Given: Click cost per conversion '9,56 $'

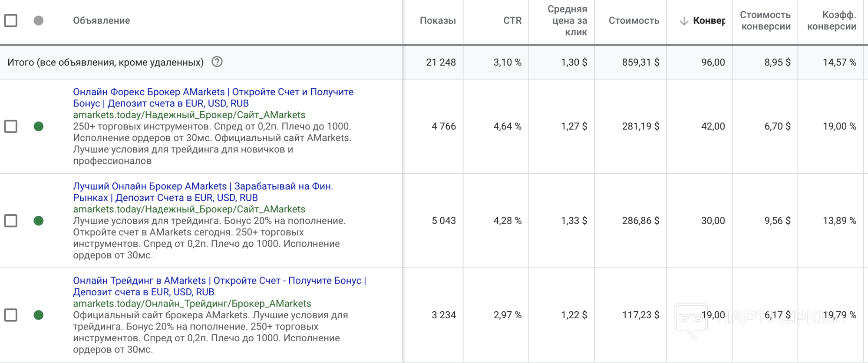Looking at the screenshot, I should 777,221.
